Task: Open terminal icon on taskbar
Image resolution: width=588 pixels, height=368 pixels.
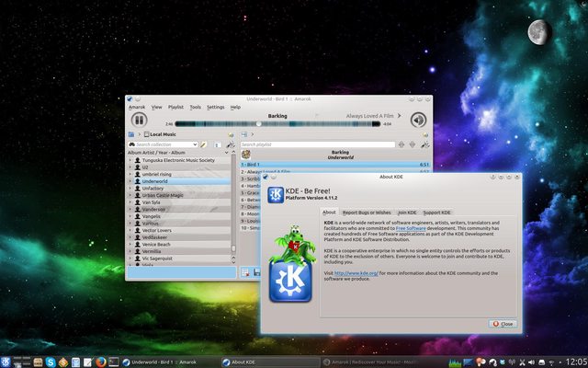Action: coord(114,362)
